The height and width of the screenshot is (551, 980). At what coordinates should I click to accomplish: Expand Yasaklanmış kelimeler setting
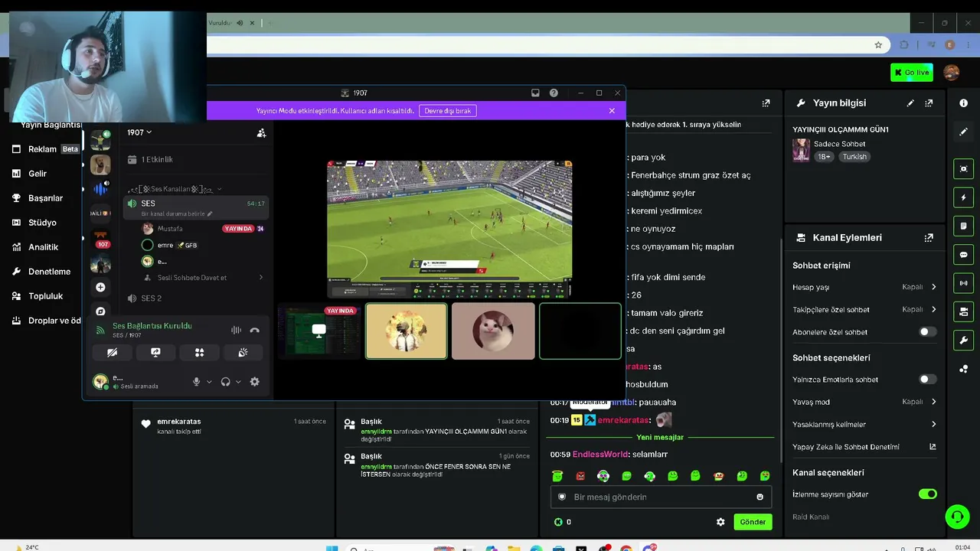864,425
